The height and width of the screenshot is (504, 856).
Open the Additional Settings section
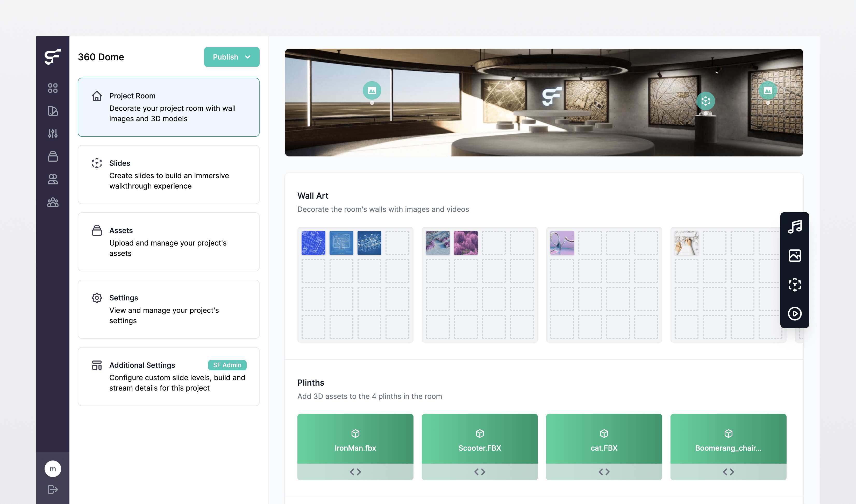pyautogui.click(x=169, y=376)
